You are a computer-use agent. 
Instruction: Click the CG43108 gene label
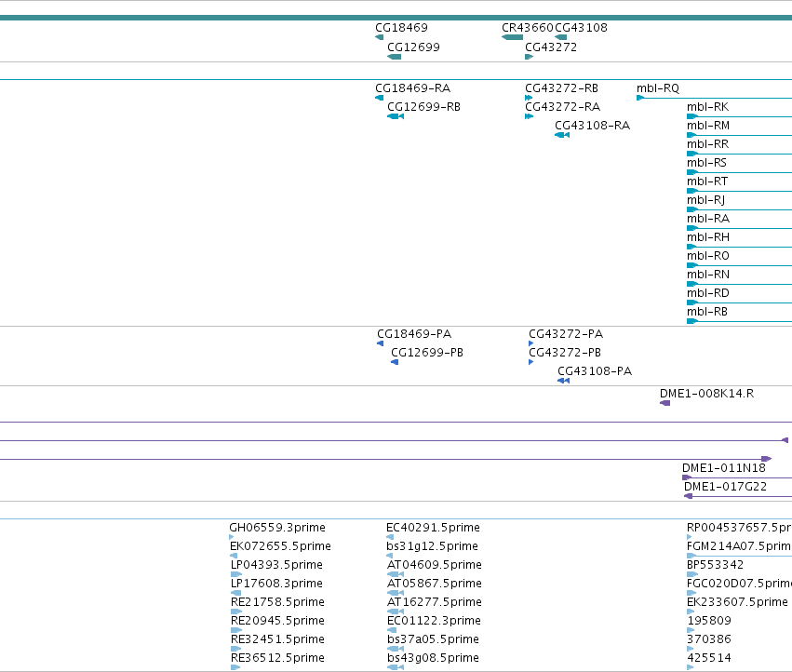(581, 28)
